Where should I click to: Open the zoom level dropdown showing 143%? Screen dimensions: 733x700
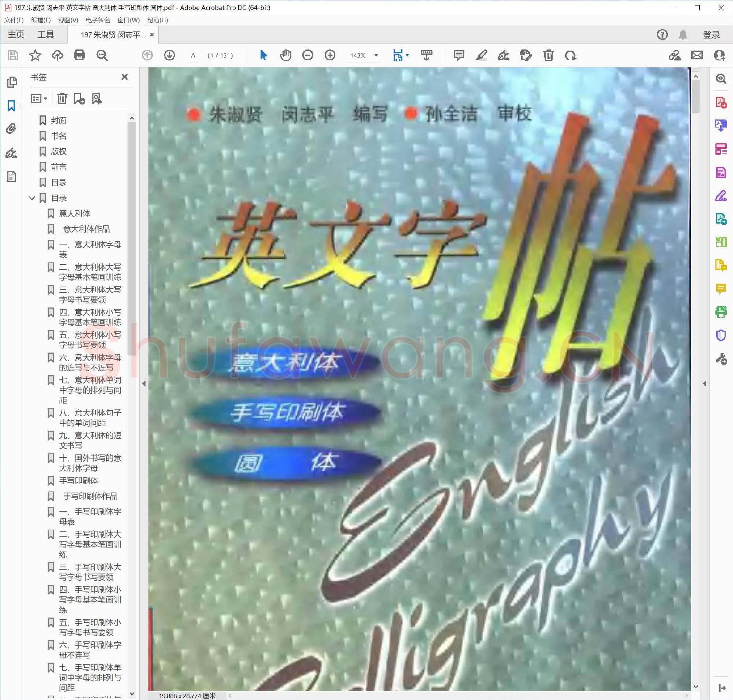[x=376, y=55]
